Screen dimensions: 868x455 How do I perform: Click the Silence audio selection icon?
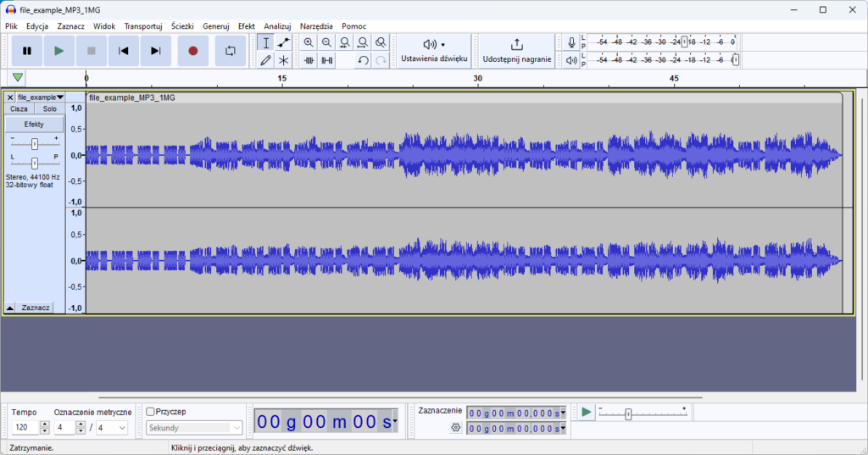click(x=326, y=60)
